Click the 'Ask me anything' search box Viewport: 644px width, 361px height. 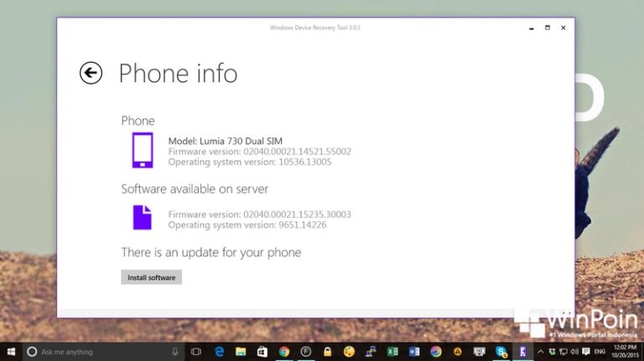[x=102, y=352]
